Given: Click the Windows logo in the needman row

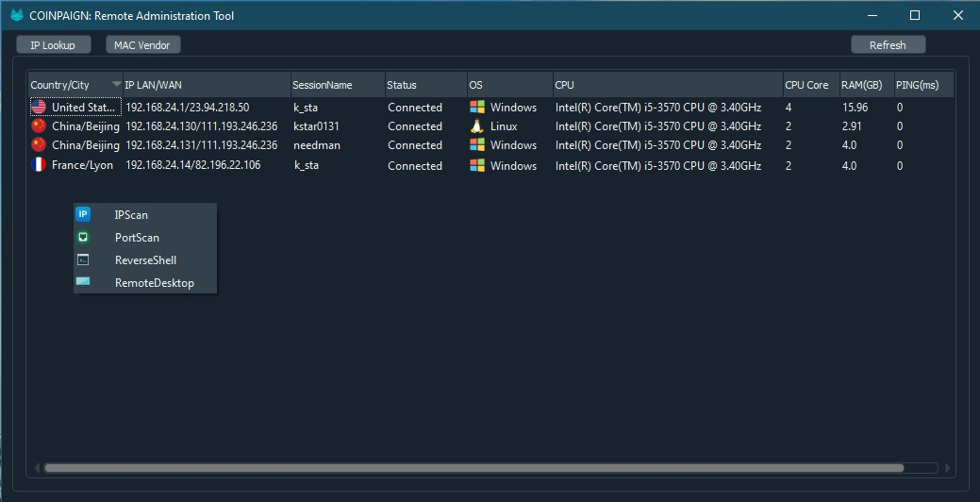Looking at the screenshot, I should [477, 145].
